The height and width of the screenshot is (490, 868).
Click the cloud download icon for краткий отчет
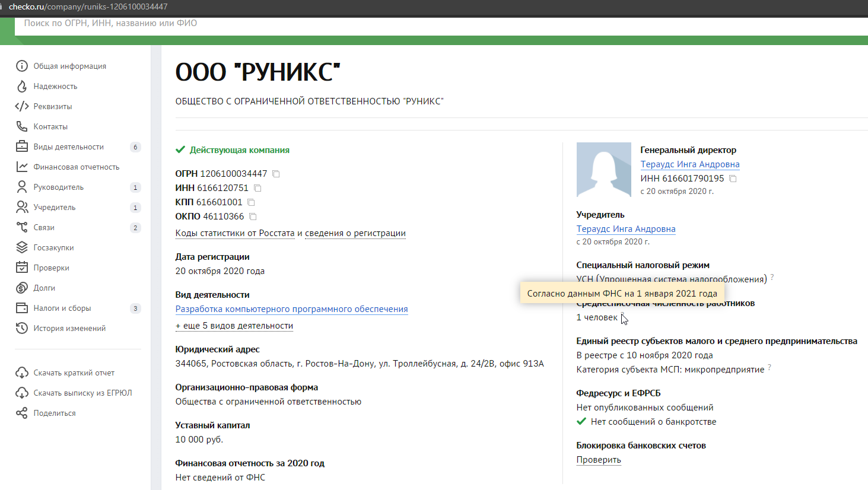(22, 373)
